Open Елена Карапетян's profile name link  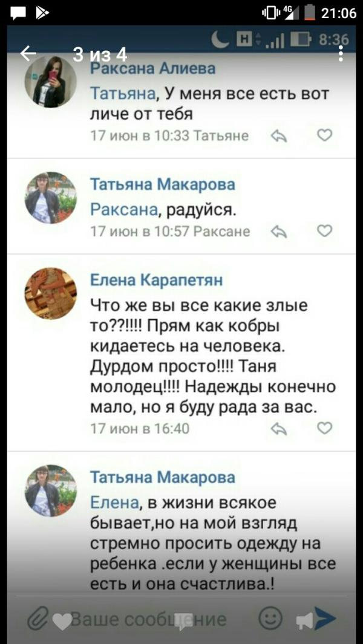[157, 281]
